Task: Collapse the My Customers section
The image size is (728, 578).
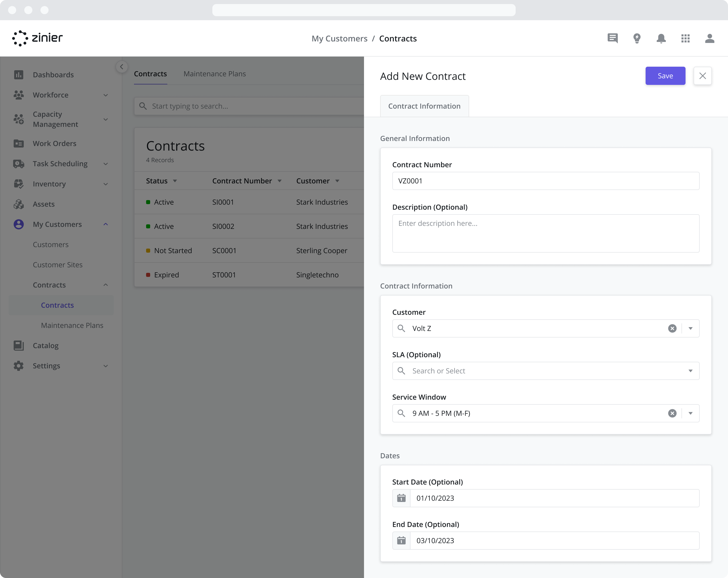Action: (106, 224)
